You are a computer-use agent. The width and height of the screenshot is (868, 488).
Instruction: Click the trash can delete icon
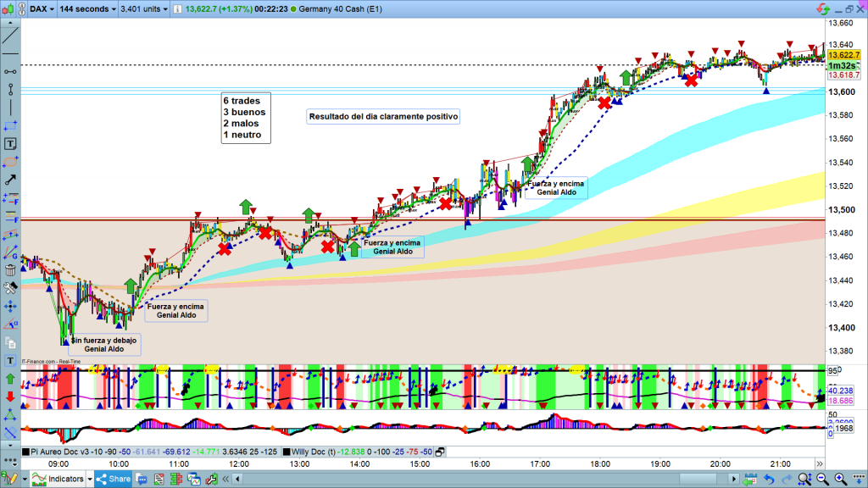click(10, 271)
